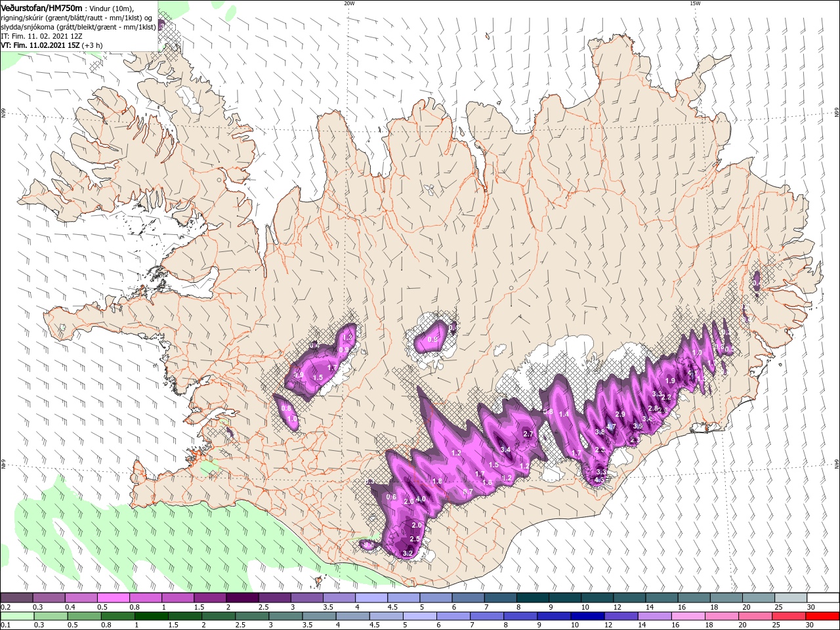
Task: Click the 0.4 label under the snow legend
Action: (70, 607)
